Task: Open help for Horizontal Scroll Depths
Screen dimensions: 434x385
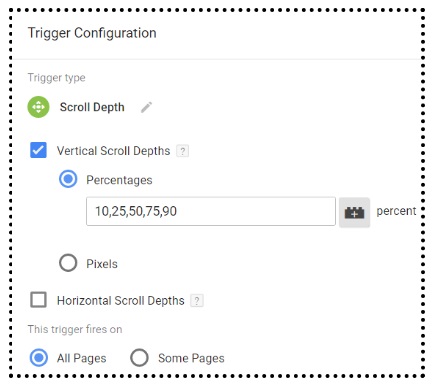Action: click(197, 301)
